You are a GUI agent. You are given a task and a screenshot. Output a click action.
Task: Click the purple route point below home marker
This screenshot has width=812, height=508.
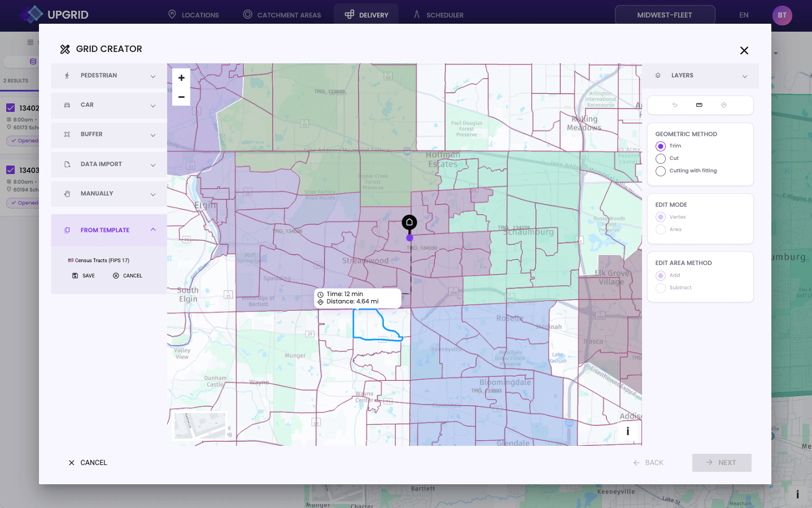409,238
